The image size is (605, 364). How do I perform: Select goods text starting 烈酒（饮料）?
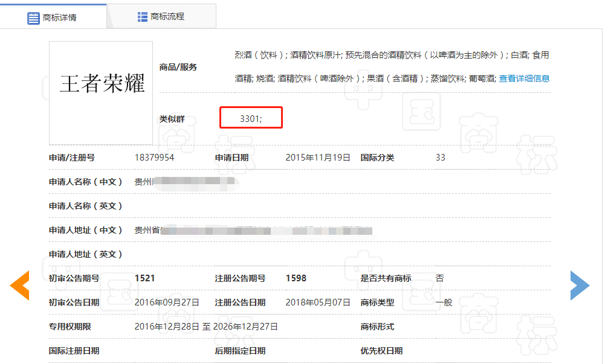tap(392, 55)
